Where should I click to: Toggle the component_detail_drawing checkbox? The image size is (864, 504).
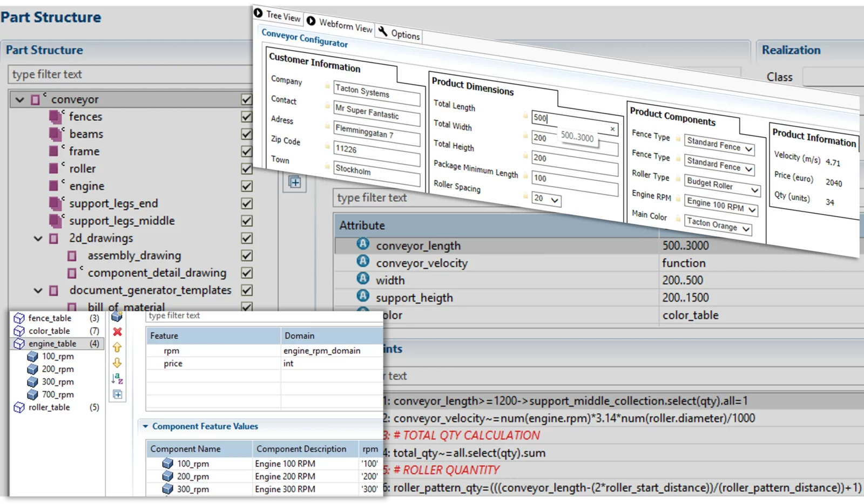point(247,273)
